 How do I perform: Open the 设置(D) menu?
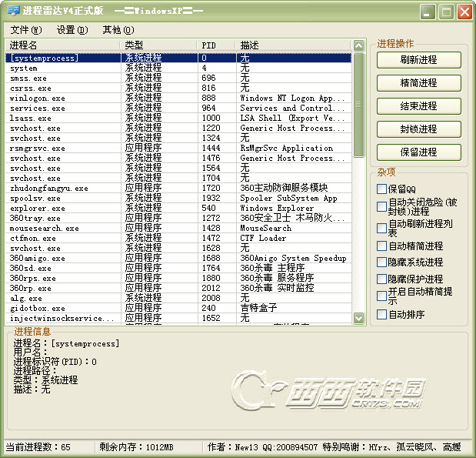coord(72,30)
